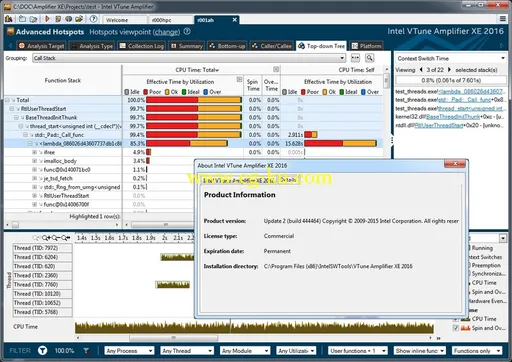Click the timeline zoom-out magnifier icon

[56, 238]
